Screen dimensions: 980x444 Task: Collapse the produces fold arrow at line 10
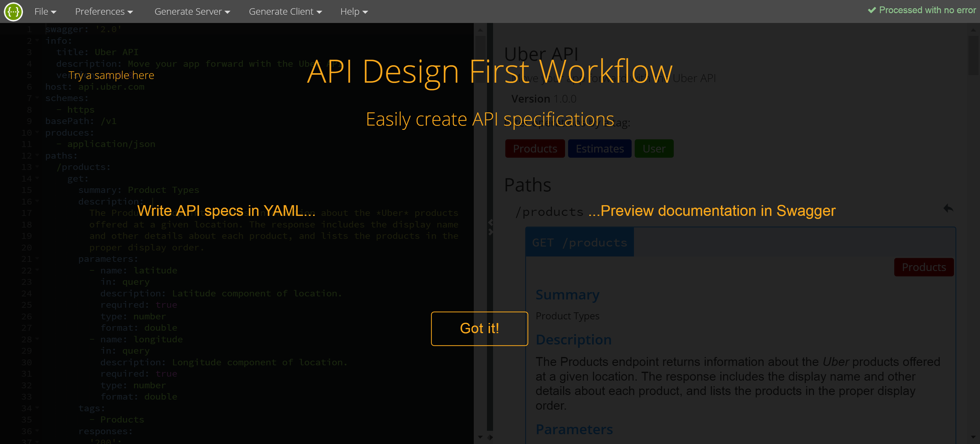tap(37, 132)
